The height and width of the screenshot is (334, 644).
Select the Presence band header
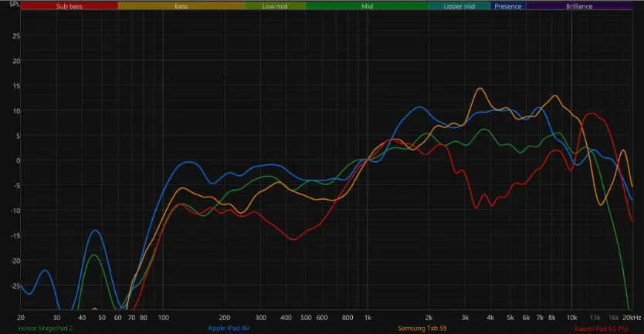(508, 6)
